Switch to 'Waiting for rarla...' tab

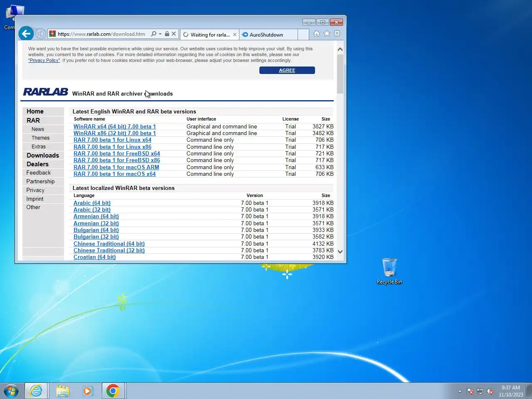[x=209, y=34]
